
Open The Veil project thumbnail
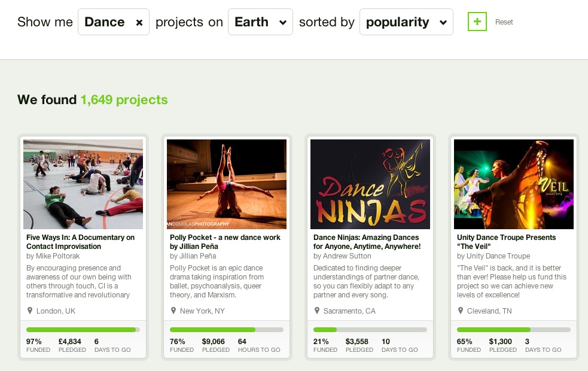[514, 184]
